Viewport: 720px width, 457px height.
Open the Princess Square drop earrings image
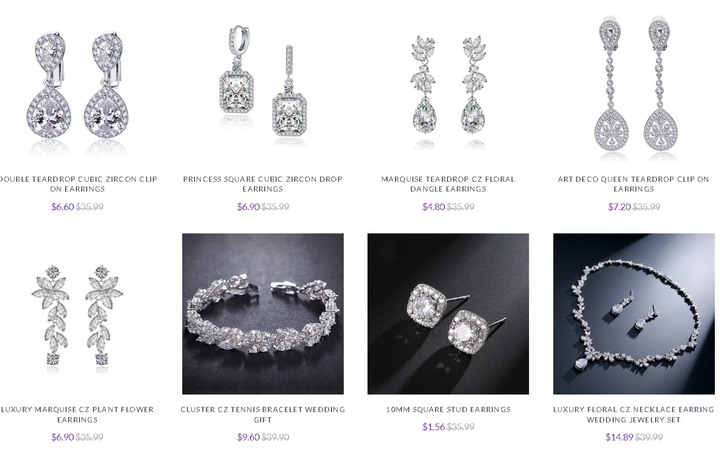[x=263, y=84]
